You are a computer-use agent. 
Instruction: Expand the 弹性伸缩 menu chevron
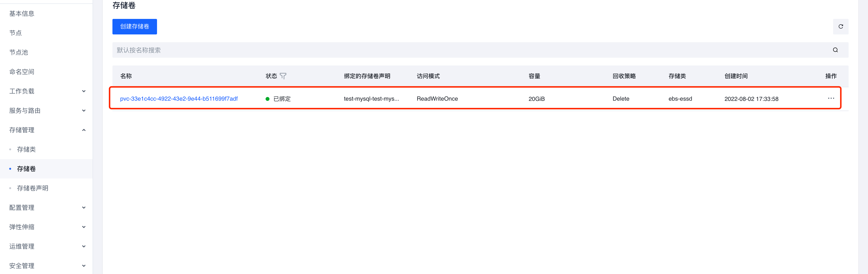[x=84, y=227]
